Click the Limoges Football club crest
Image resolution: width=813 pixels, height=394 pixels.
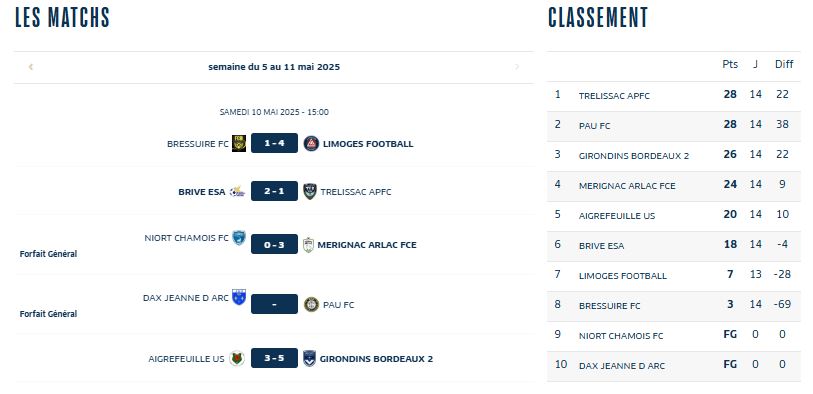pyautogui.click(x=311, y=143)
